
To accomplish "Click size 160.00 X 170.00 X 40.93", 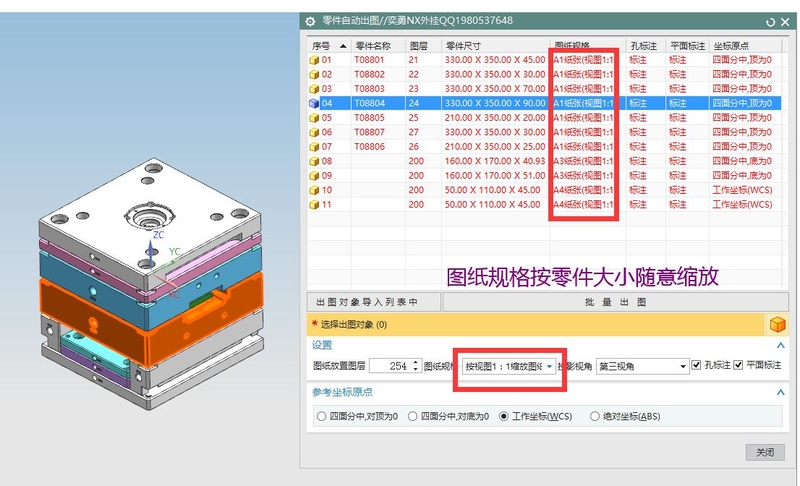I will (x=495, y=161).
